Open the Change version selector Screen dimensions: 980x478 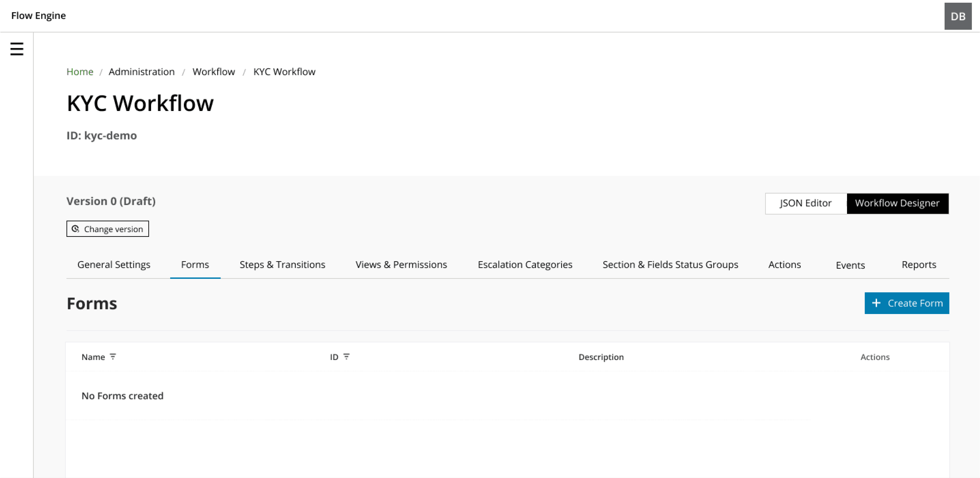[108, 229]
